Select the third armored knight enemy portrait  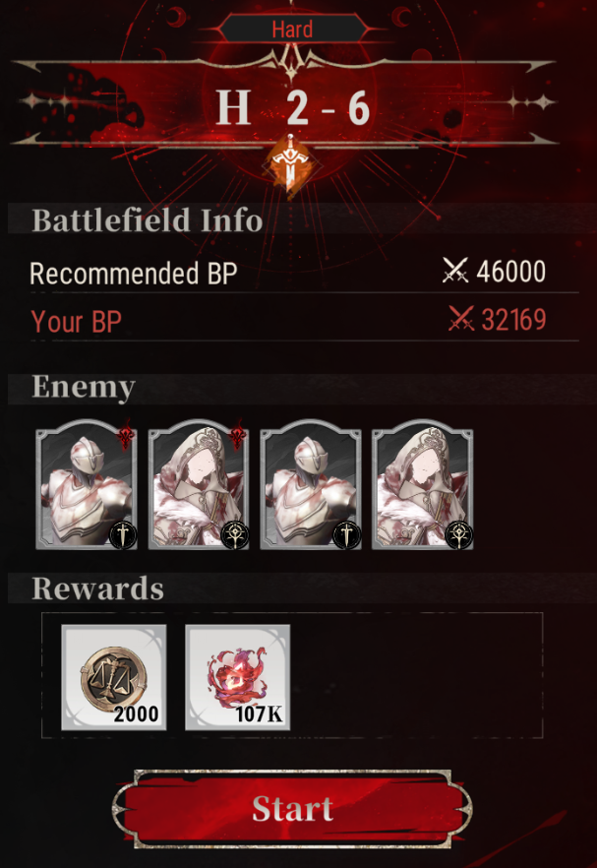(311, 484)
